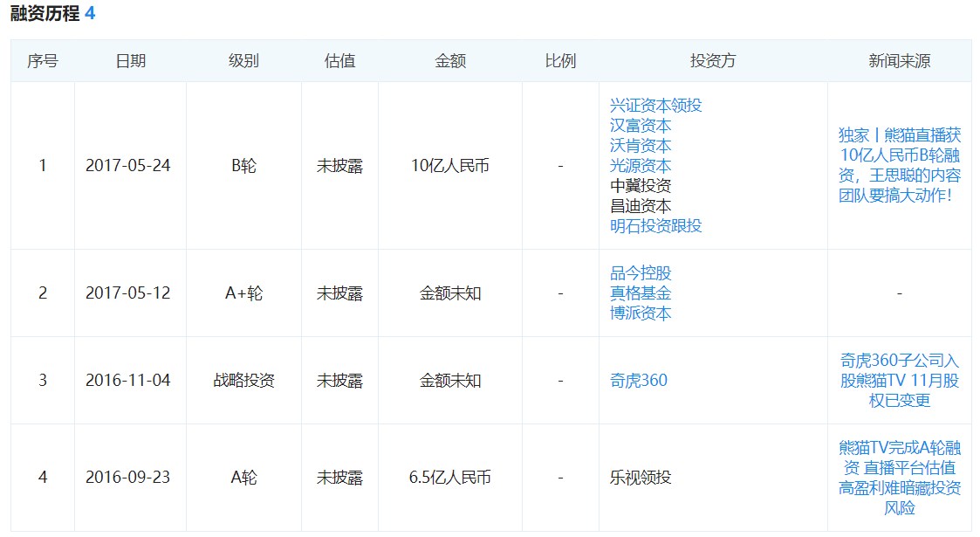980x537 pixels.
Task: Open investor link 光源资本
Action: (x=641, y=165)
